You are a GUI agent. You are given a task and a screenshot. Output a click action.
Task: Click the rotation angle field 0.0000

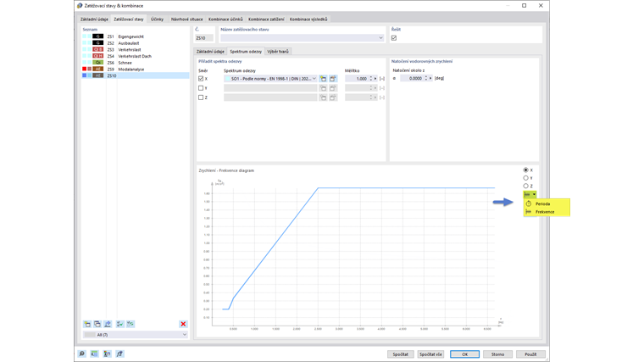[x=412, y=78]
